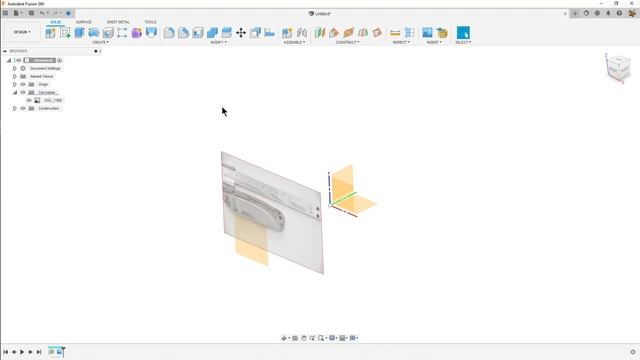The width and height of the screenshot is (640, 360).
Task: Switch to the Tools tab
Action: pyautogui.click(x=150, y=22)
